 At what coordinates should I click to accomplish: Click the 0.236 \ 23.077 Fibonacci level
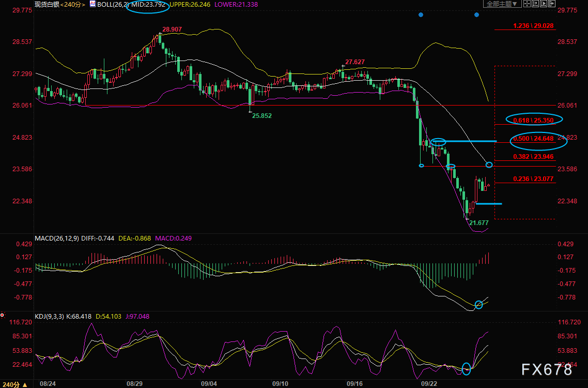point(533,179)
